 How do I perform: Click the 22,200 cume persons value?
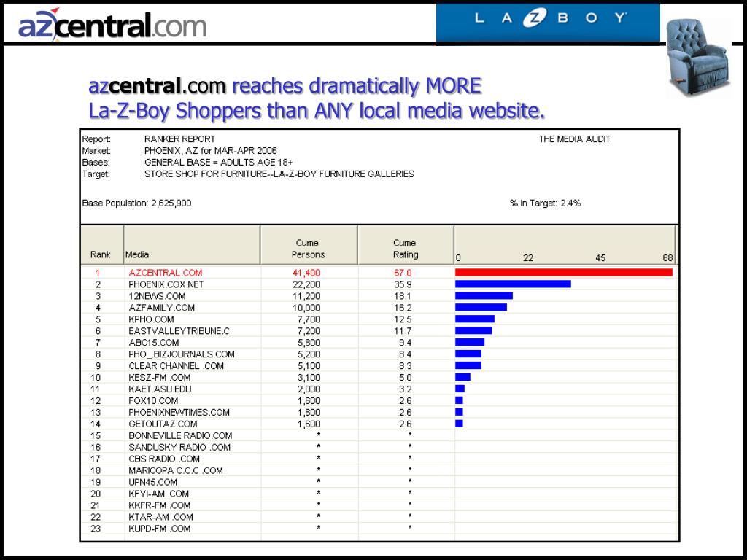[306, 284]
